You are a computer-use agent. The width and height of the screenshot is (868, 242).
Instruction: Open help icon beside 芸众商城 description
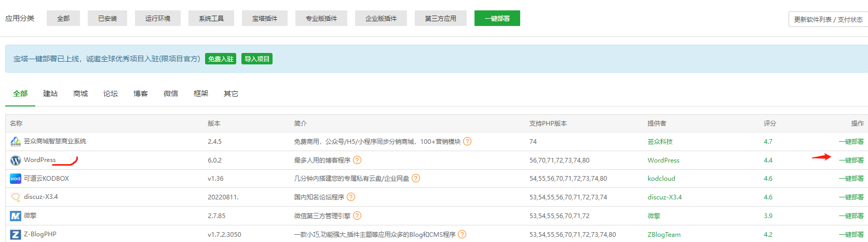coord(467,141)
